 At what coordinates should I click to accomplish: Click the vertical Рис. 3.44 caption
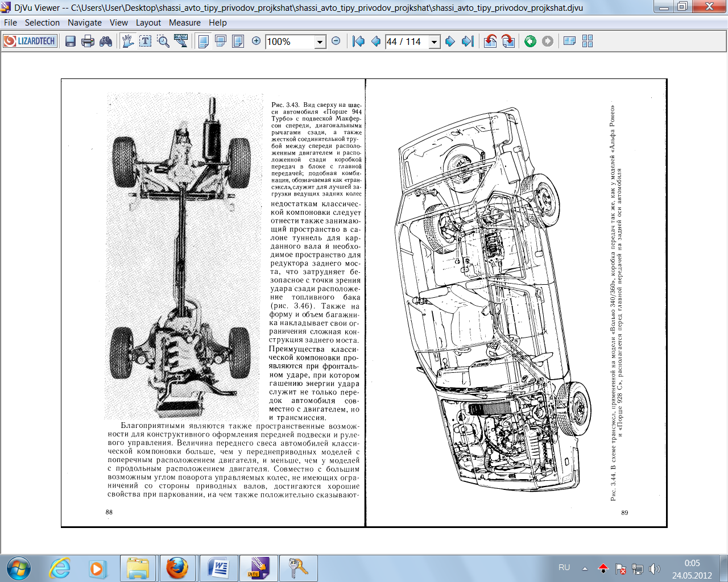tap(616, 302)
